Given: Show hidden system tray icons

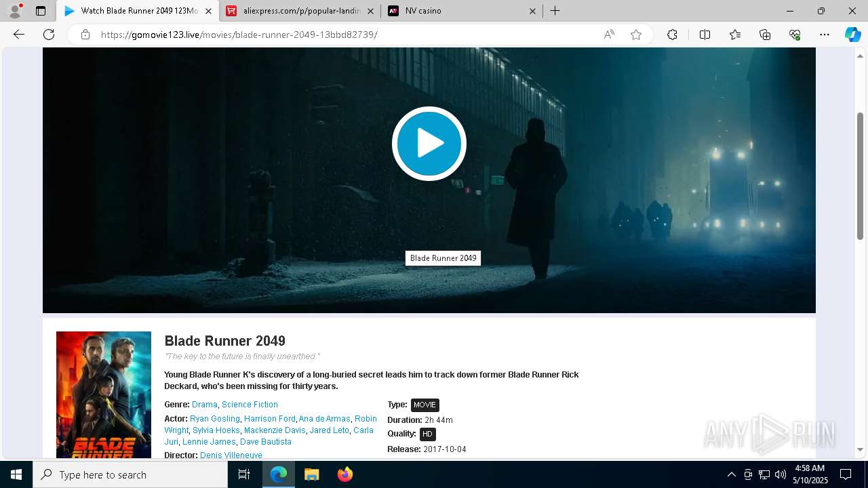Looking at the screenshot, I should (731, 474).
